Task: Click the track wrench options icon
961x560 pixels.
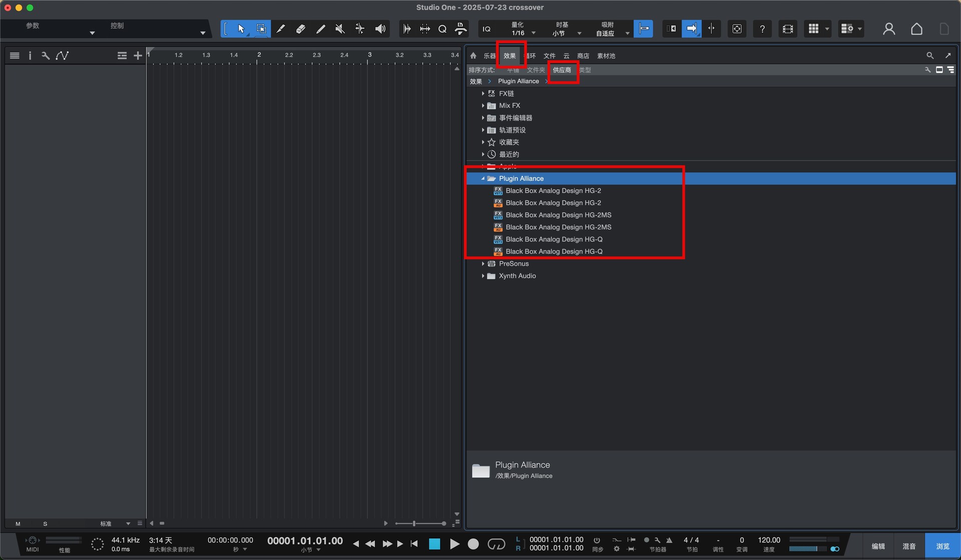Action: click(46, 56)
